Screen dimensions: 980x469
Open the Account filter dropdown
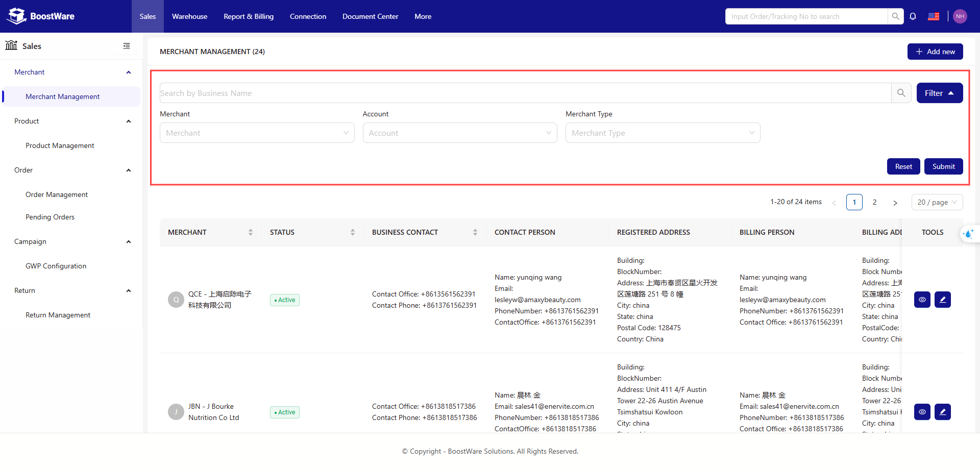(x=460, y=133)
